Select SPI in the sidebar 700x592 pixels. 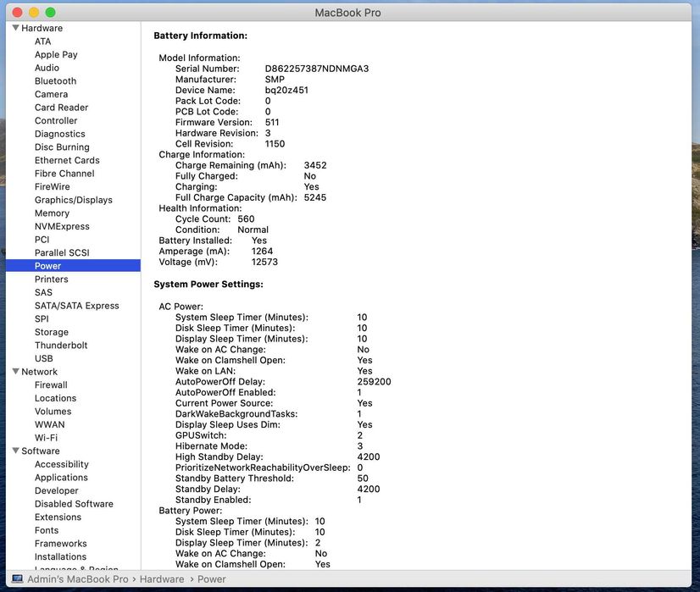42,319
